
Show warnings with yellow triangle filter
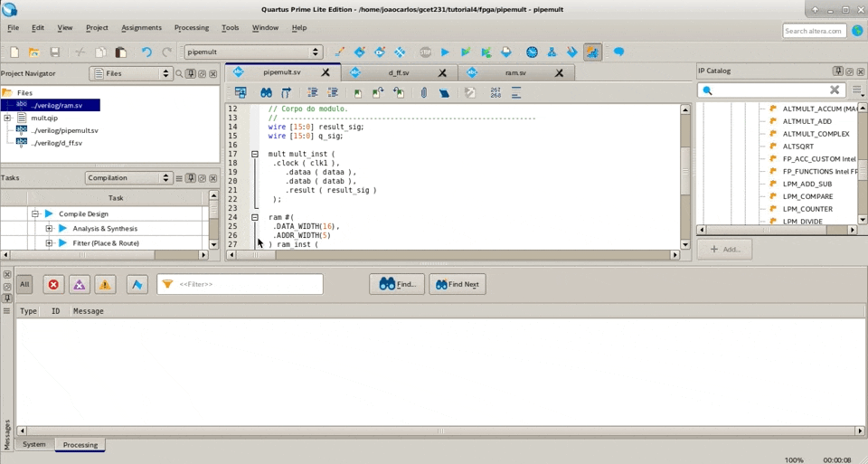105,285
